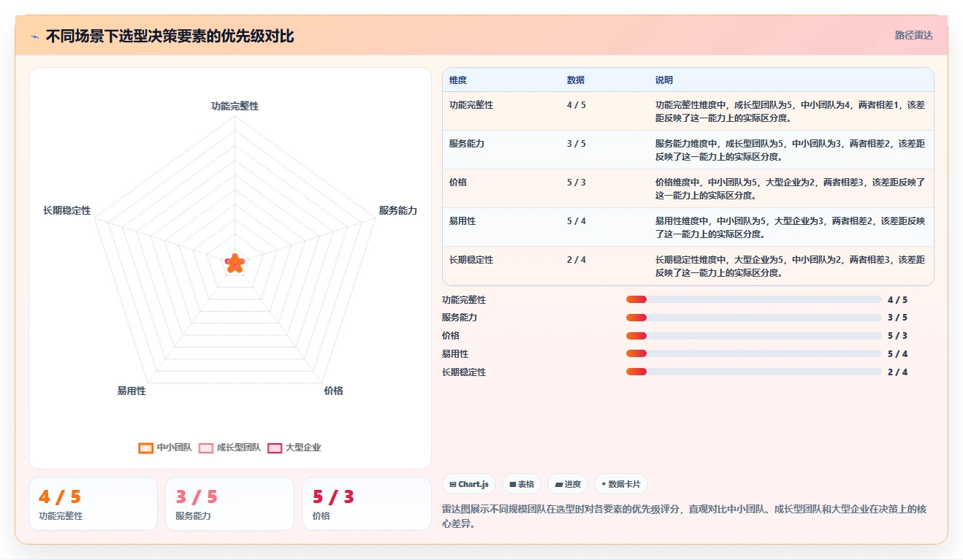This screenshot has width=963, height=560.
Task: Click the 功能完整性 axis label on the radar
Action: click(x=235, y=106)
